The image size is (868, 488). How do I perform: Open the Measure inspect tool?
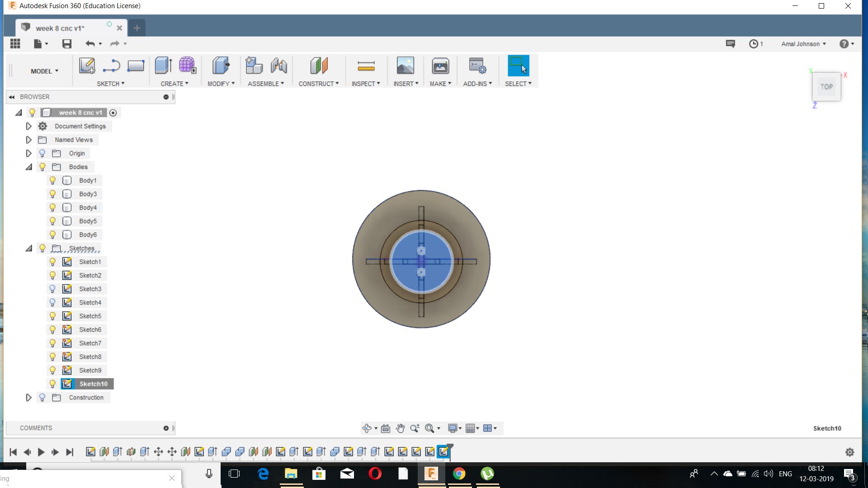point(366,66)
